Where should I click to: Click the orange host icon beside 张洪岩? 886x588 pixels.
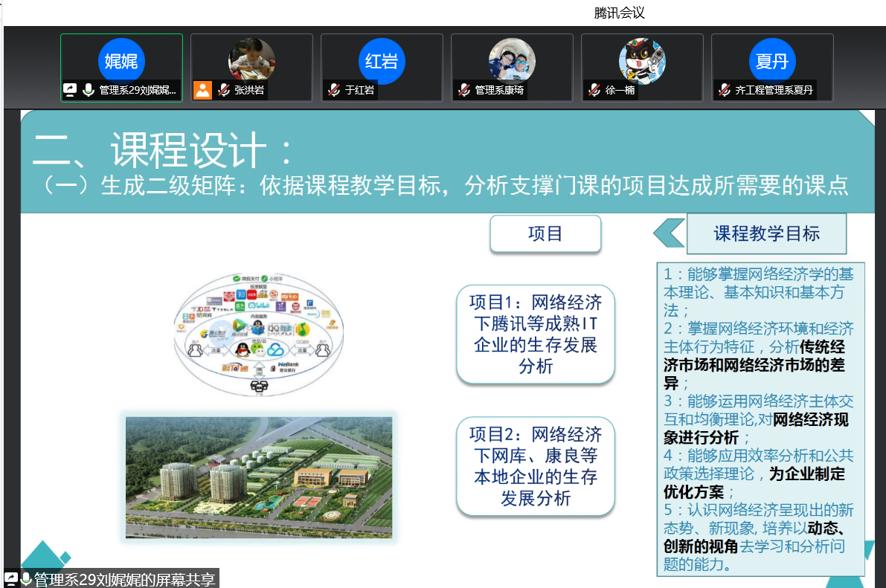coord(202,90)
